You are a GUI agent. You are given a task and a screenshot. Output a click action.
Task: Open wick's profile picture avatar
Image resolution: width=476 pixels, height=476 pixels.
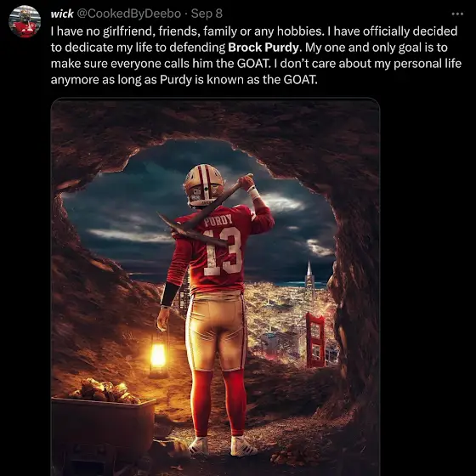pyautogui.click(x=25, y=21)
